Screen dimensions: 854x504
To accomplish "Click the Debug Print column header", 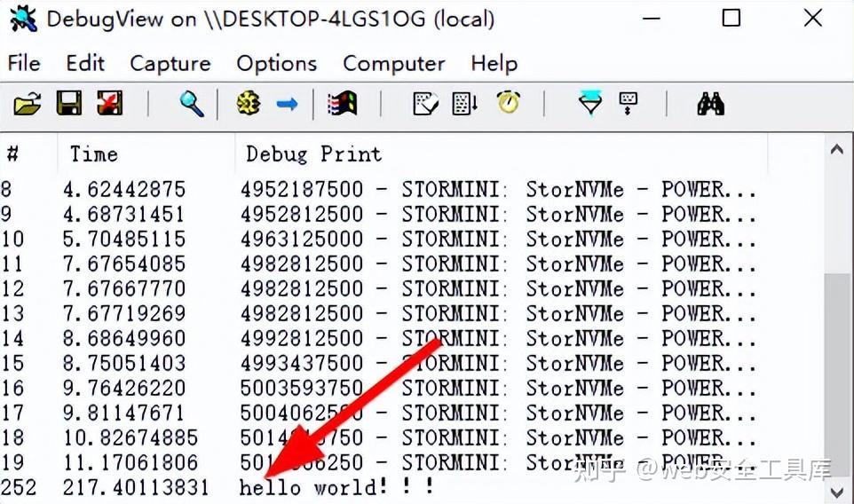I will click(x=501, y=154).
